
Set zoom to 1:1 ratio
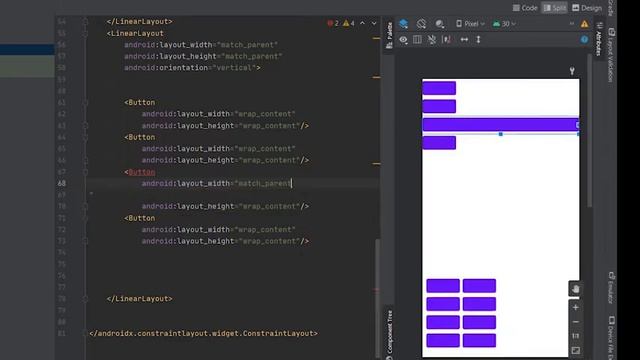coord(576,336)
